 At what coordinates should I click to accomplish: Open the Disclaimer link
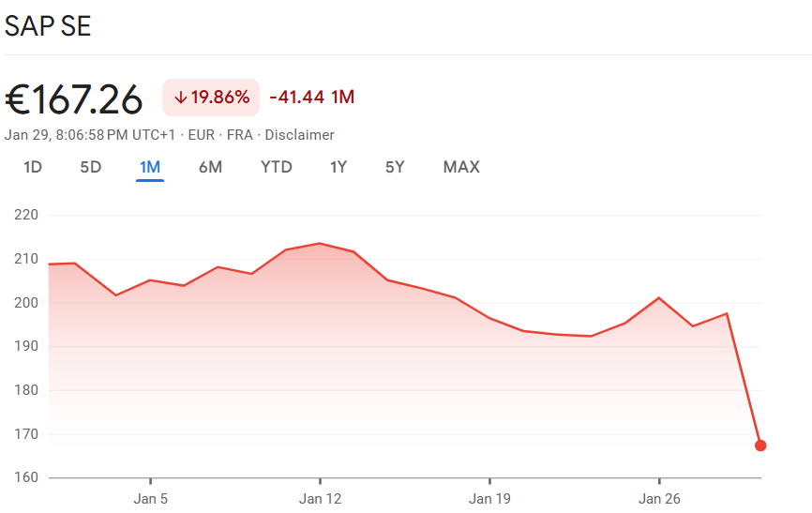click(299, 135)
